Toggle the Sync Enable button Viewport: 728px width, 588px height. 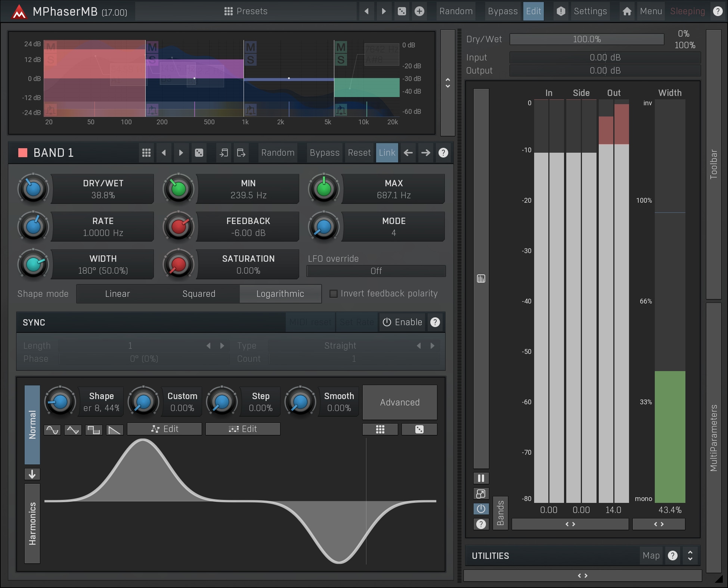click(402, 322)
